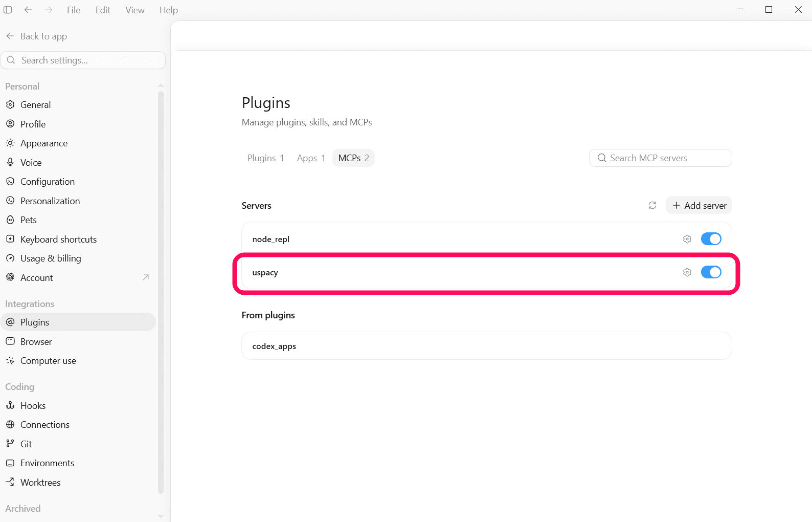The width and height of the screenshot is (812, 522).
Task: Open the View menu
Action: tap(135, 10)
